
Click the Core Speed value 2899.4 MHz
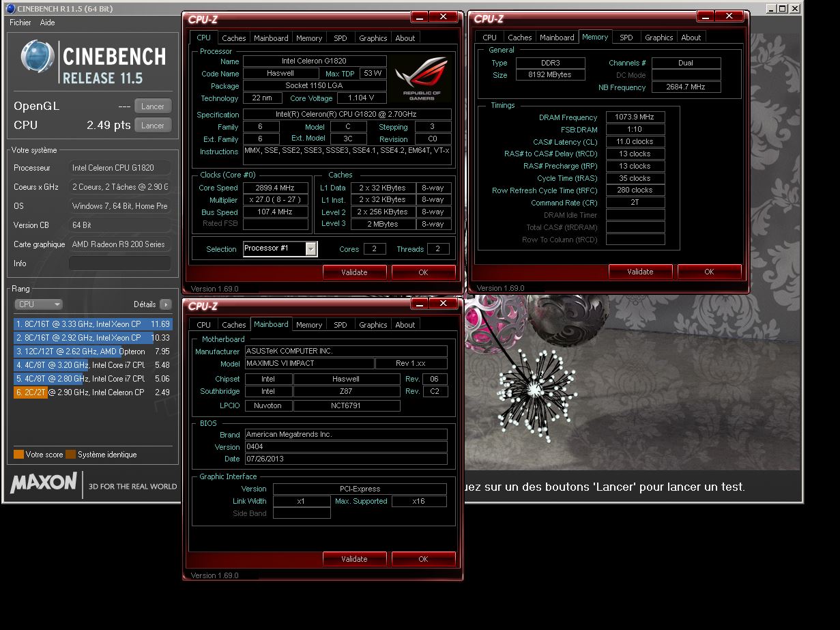point(276,188)
